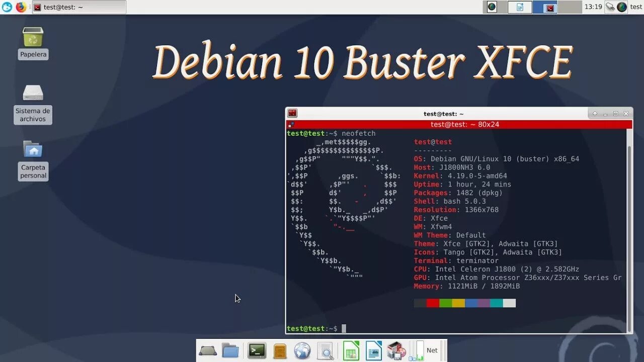The width and height of the screenshot is (644, 362).
Task: Open the Xfce applications menu mouse icon
Action: [7, 7]
